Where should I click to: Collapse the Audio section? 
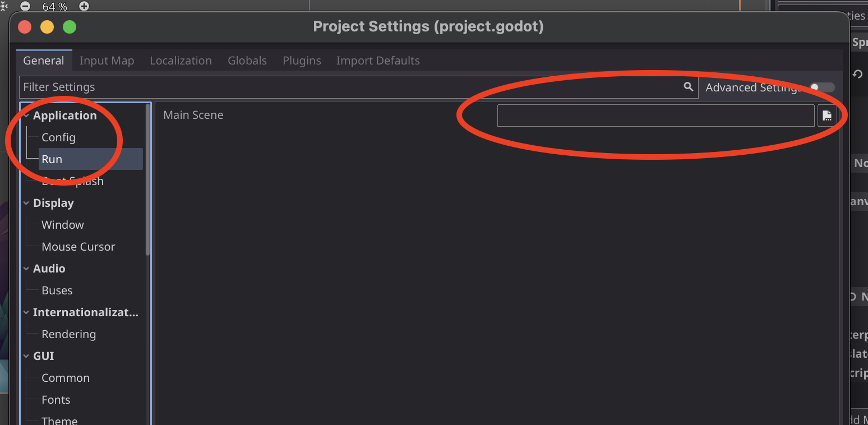pyautogui.click(x=26, y=268)
